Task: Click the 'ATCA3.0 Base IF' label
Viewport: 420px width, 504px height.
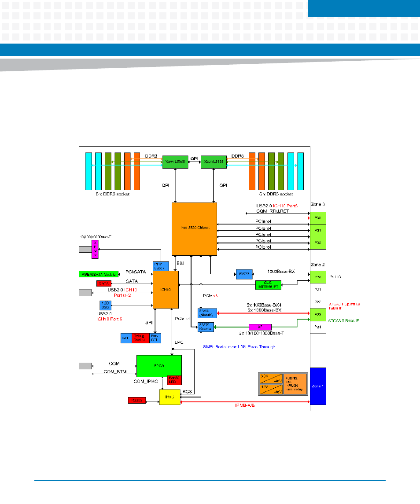Action: (x=343, y=320)
